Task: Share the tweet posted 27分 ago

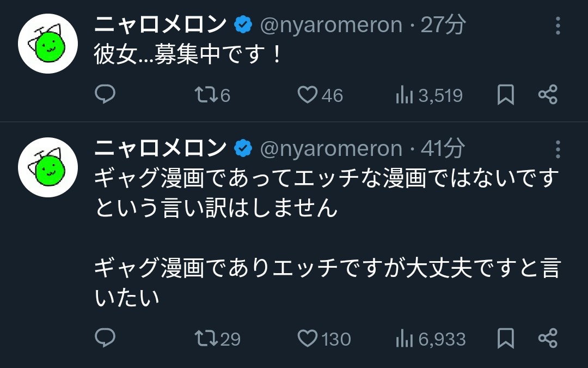Action: 548,95
